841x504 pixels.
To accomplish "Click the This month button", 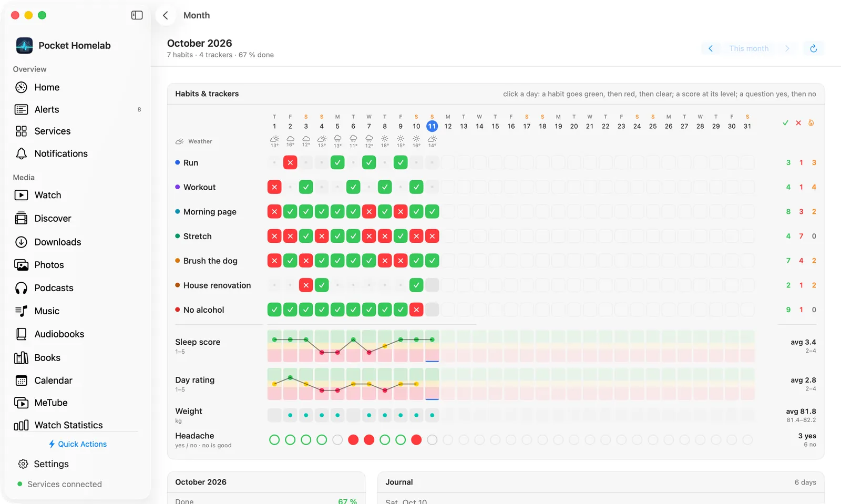I will point(749,48).
